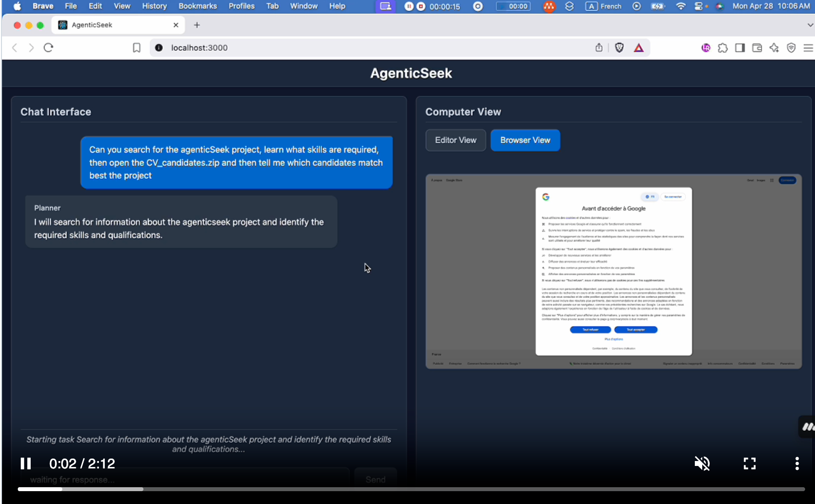
Task: Open Brave VPN shield icon
Action: [x=791, y=47]
